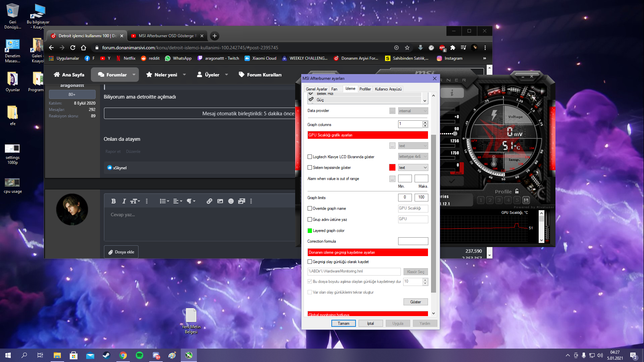Open Spotify from the taskbar
Image resolution: width=644 pixels, height=362 pixels.
click(139, 355)
